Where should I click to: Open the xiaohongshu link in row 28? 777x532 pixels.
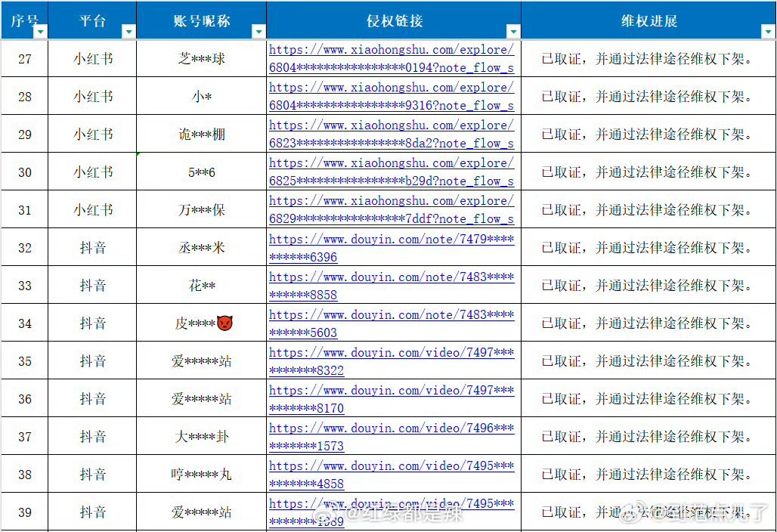tap(392, 96)
